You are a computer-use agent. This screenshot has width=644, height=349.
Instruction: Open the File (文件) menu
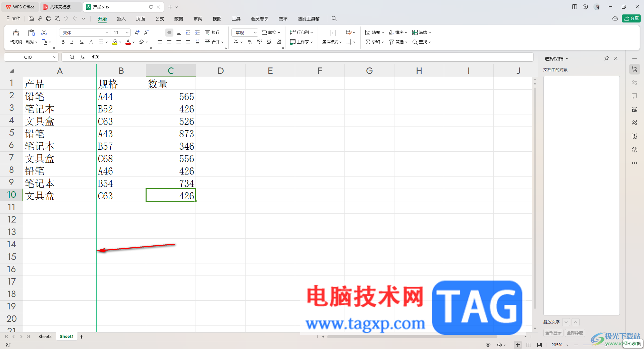click(x=13, y=18)
